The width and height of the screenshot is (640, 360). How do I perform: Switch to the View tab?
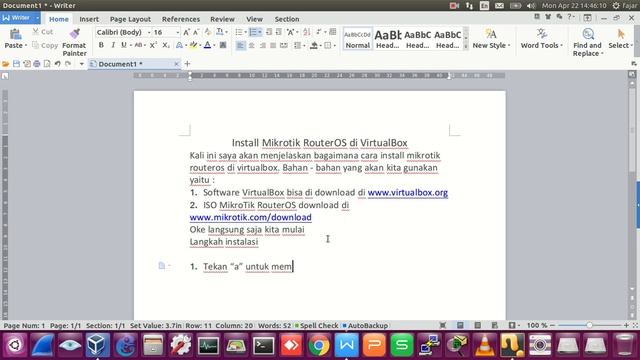coord(254,19)
